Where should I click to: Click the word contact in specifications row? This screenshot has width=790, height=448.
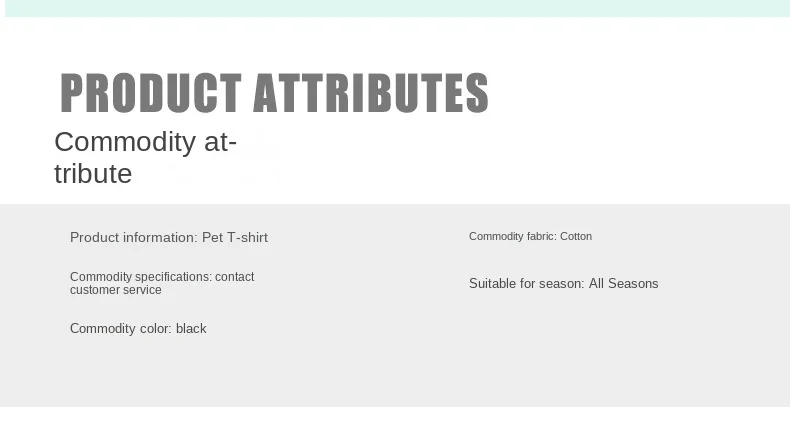pos(235,277)
